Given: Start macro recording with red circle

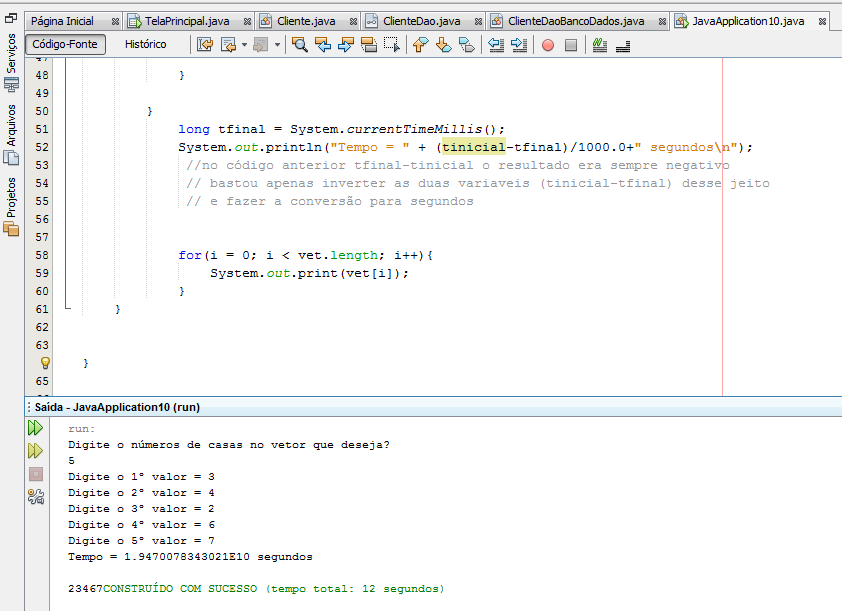Looking at the screenshot, I should (548, 45).
